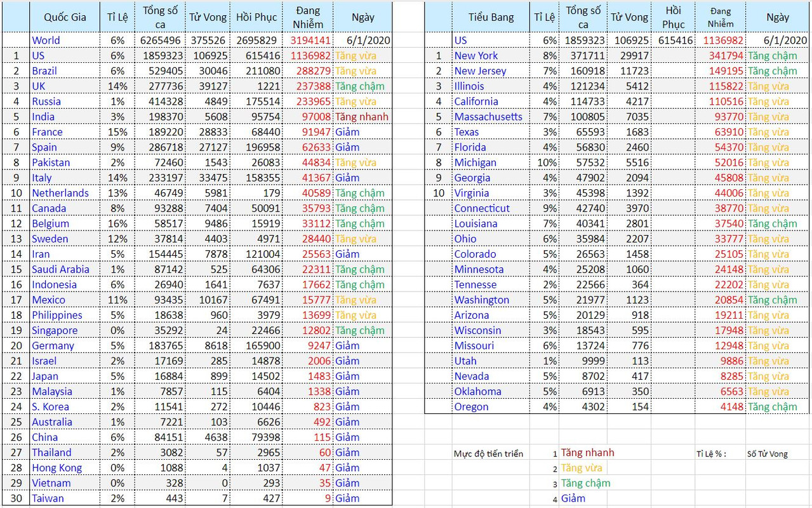Select the 'New Jersey' state cell
The image size is (812, 508).
pyautogui.click(x=491, y=70)
